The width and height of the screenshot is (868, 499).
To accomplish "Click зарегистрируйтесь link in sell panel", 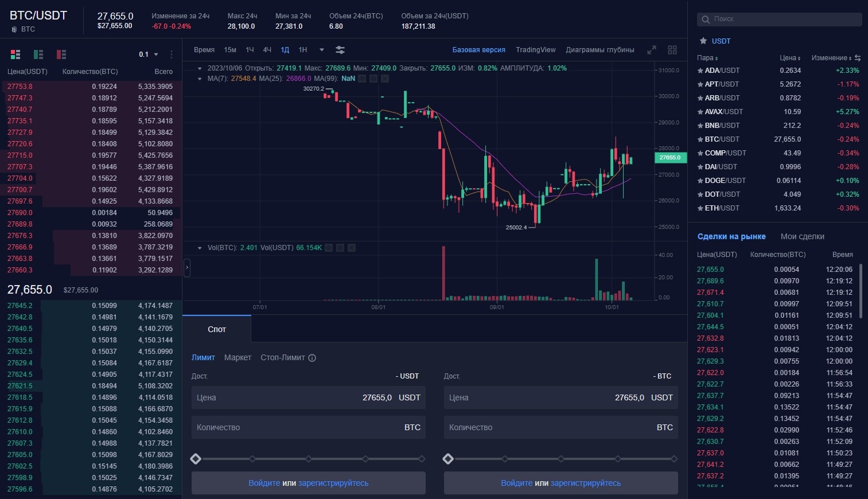I will pos(586,483).
